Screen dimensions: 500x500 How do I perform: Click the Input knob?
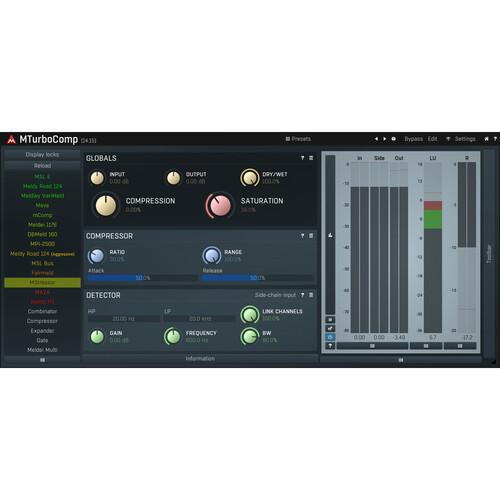click(x=97, y=178)
